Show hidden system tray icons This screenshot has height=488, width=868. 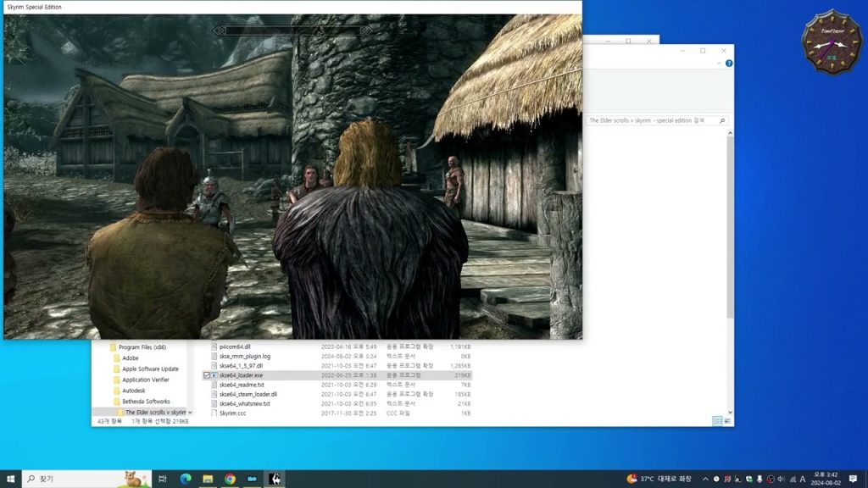click(704, 479)
